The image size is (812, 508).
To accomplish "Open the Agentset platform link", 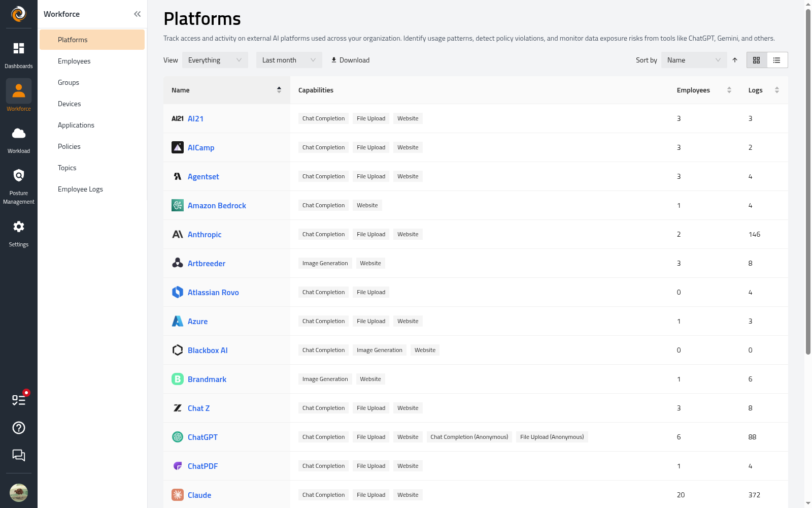I will 204,176.
